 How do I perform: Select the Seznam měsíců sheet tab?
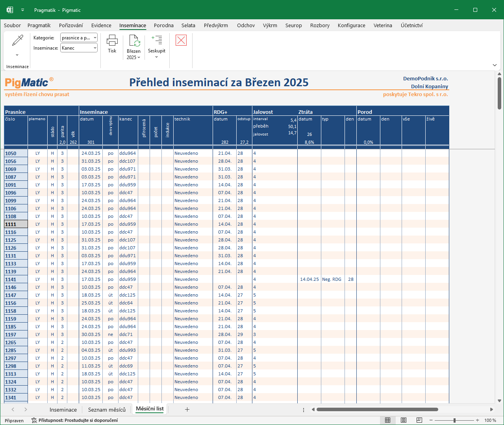click(107, 410)
